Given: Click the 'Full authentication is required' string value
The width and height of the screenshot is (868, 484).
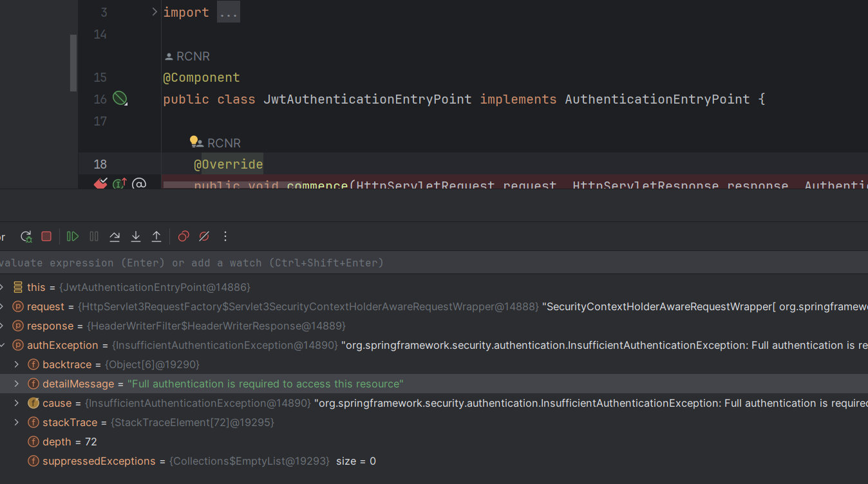Looking at the screenshot, I should pyautogui.click(x=265, y=384).
